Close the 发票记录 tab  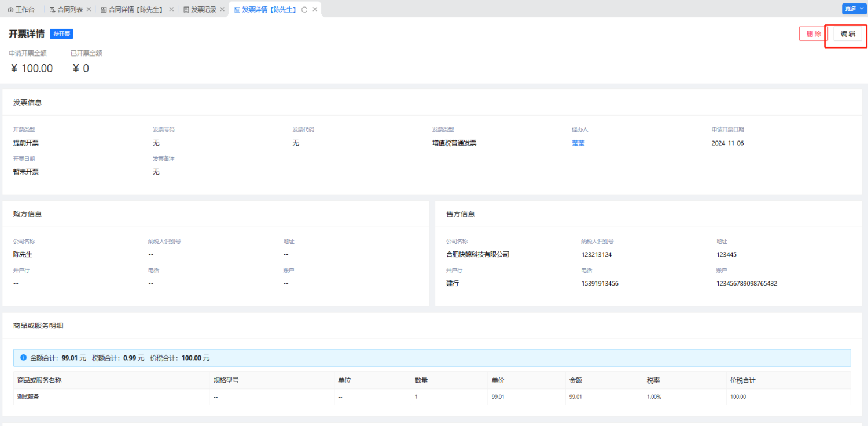click(x=222, y=10)
